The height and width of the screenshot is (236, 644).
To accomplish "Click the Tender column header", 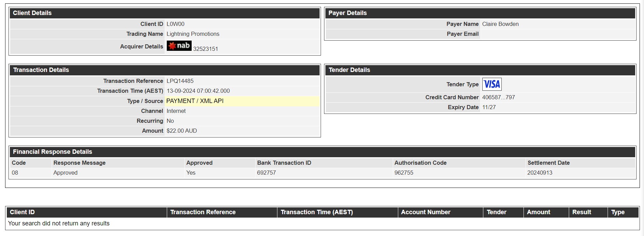I will 503,212.
